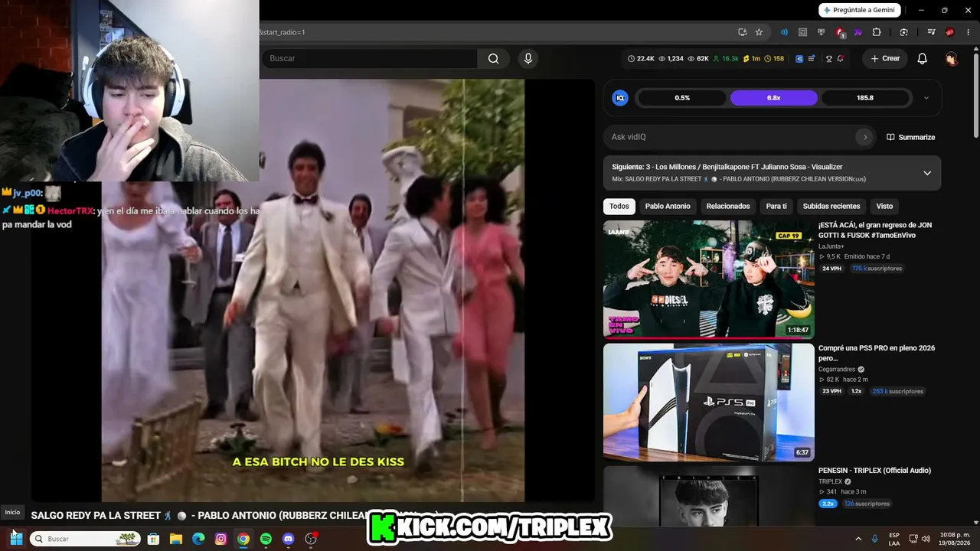Image resolution: width=980 pixels, height=551 pixels.
Task: Select the Todos filter chip
Action: tap(619, 206)
